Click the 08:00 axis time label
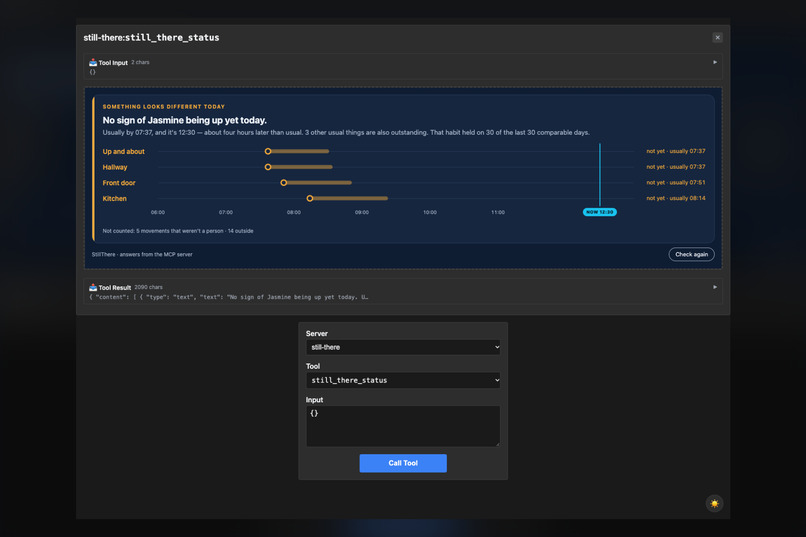This screenshot has height=537, width=806. point(294,212)
